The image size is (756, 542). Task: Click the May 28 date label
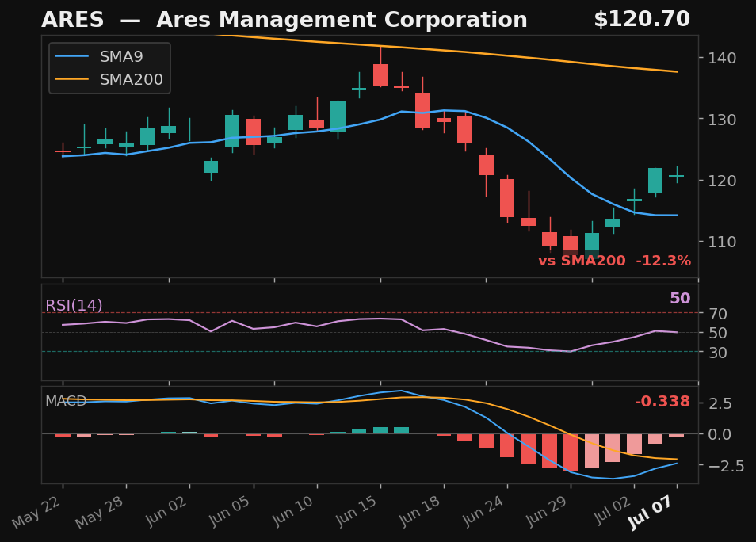coord(100,512)
